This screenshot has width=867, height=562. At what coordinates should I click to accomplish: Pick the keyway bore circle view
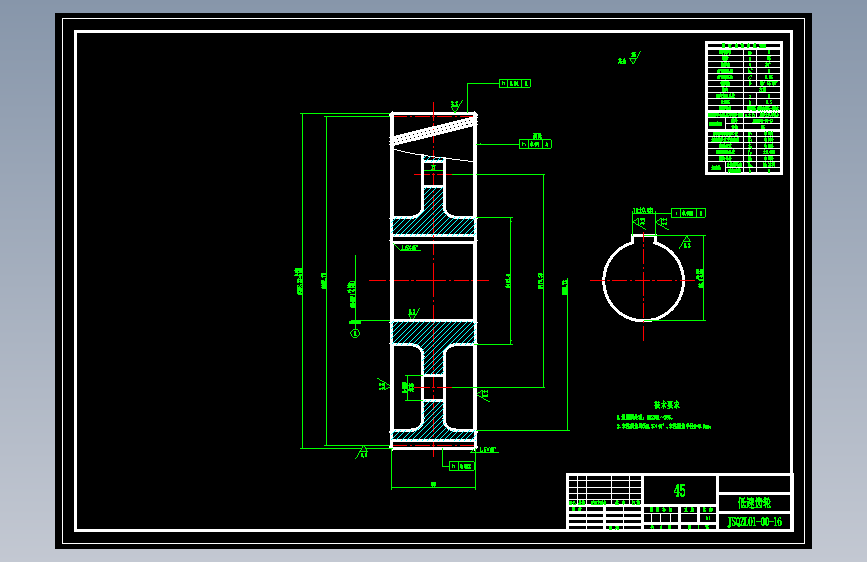[x=644, y=278]
